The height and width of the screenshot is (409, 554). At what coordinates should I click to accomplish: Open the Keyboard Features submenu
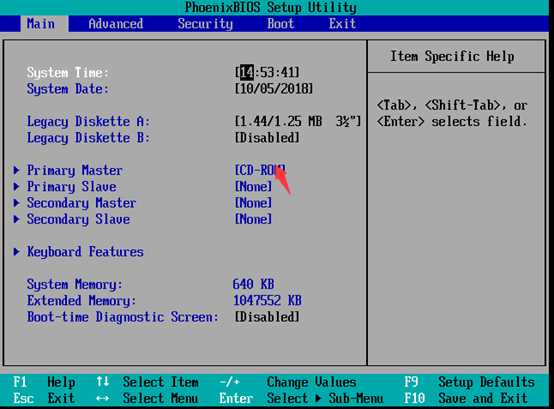pyautogui.click(x=85, y=252)
